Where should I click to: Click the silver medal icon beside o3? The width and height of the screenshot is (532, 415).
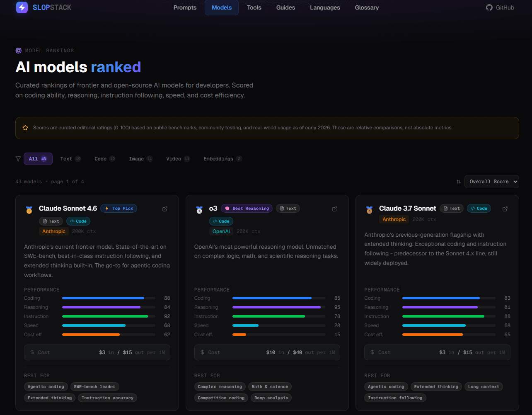pyautogui.click(x=199, y=210)
